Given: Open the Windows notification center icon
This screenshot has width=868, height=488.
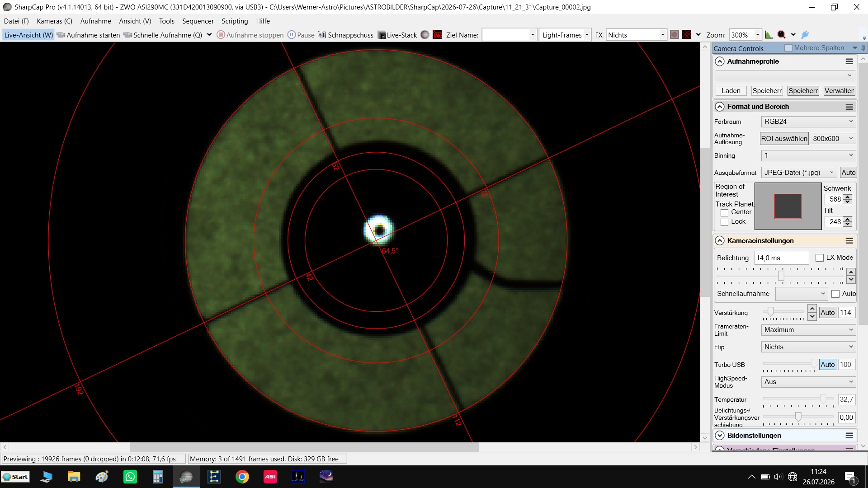Looking at the screenshot, I should pyautogui.click(x=850, y=477).
